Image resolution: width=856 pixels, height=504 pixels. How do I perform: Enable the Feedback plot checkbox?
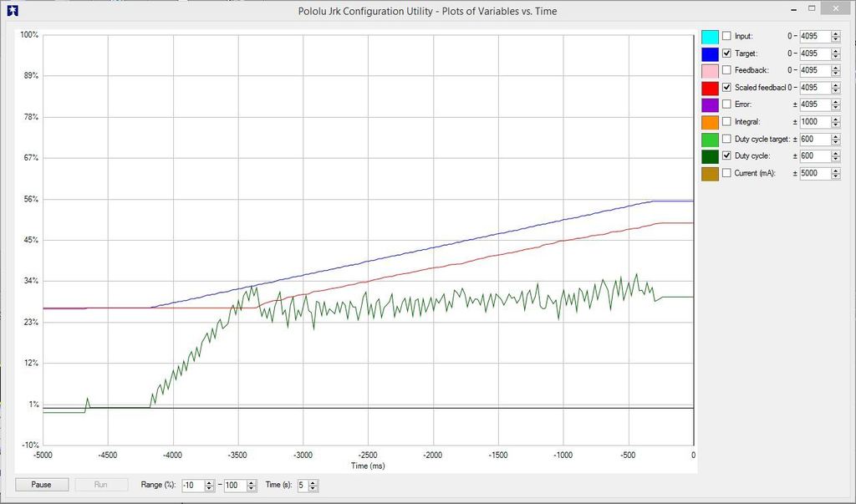point(726,70)
